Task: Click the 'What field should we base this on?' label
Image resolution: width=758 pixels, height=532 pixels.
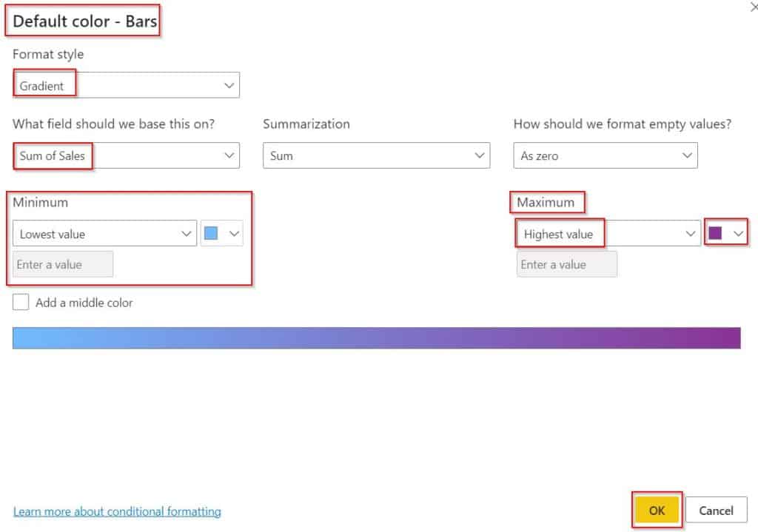Action: (x=113, y=124)
